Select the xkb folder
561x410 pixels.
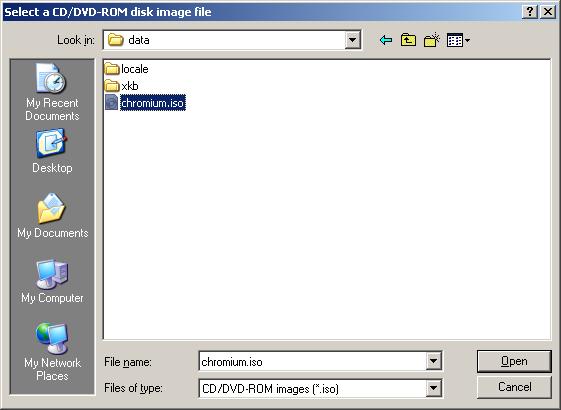[x=122, y=86]
